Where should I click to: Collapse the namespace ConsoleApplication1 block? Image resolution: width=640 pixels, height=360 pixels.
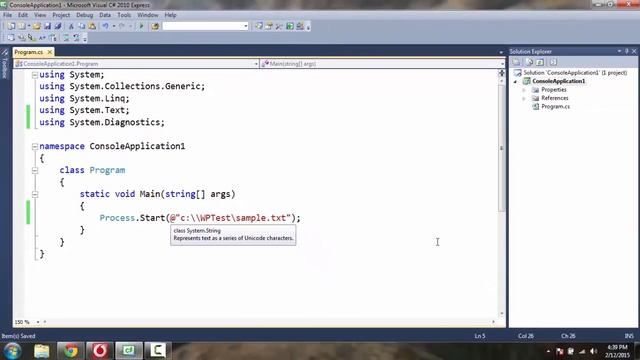click(35, 147)
